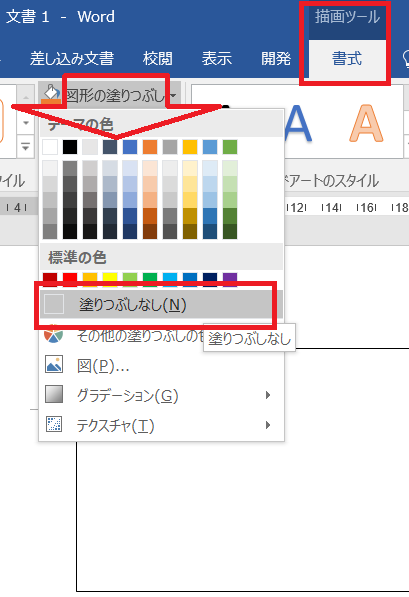Pick black theme color swatch
This screenshot has height=597, width=409.
70,147
